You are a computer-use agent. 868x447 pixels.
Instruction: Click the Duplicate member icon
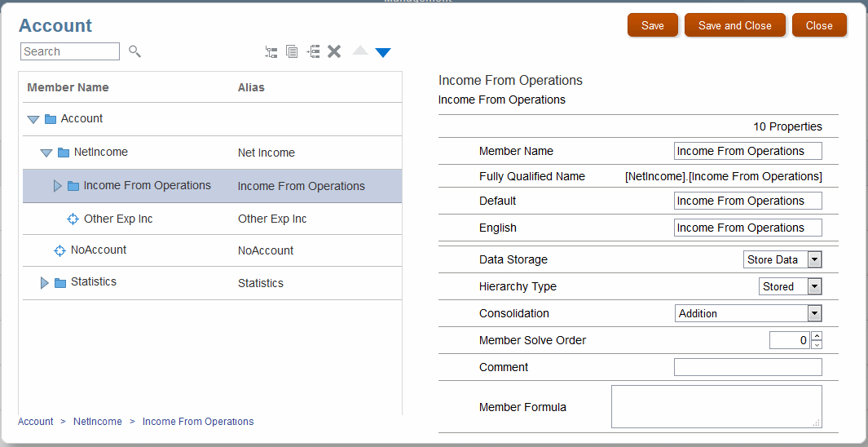[x=292, y=51]
